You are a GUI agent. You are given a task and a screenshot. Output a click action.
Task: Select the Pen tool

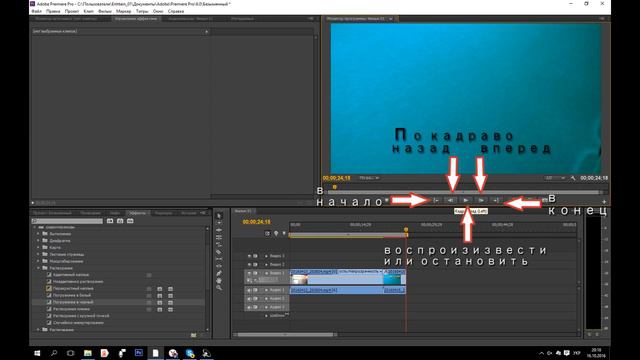[219, 273]
